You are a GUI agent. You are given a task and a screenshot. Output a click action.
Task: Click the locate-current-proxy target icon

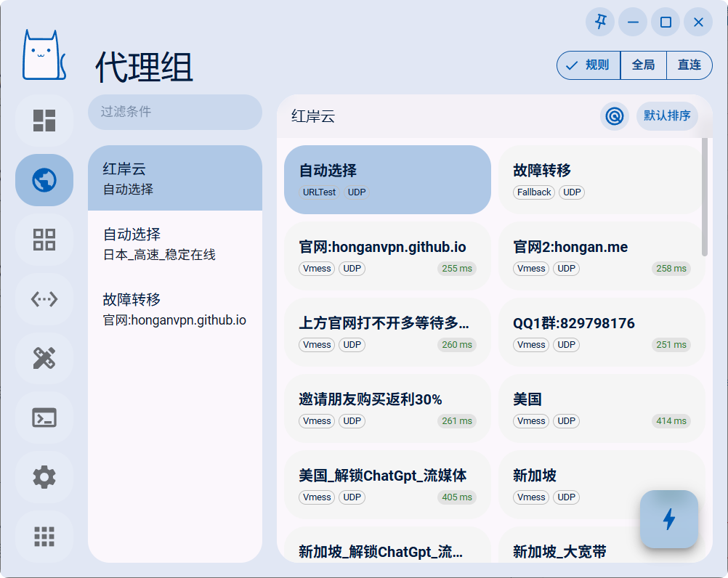[x=615, y=116]
